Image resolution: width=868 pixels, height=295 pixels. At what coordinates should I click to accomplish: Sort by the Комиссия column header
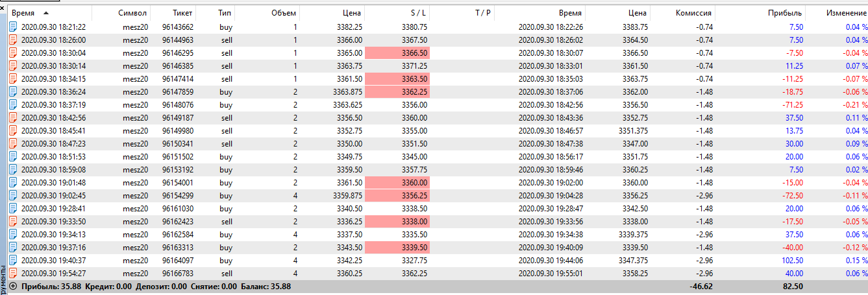click(x=693, y=12)
